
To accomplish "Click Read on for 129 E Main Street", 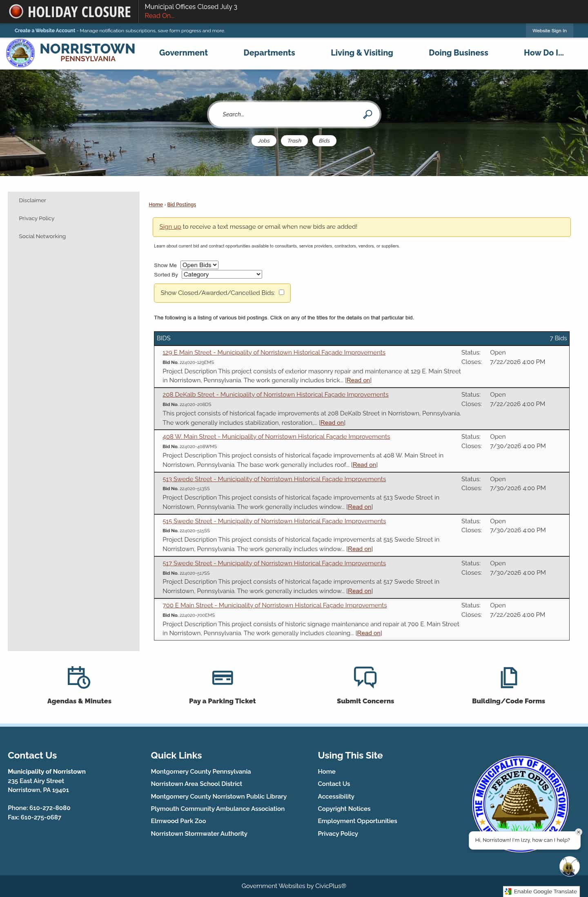I will tap(358, 380).
